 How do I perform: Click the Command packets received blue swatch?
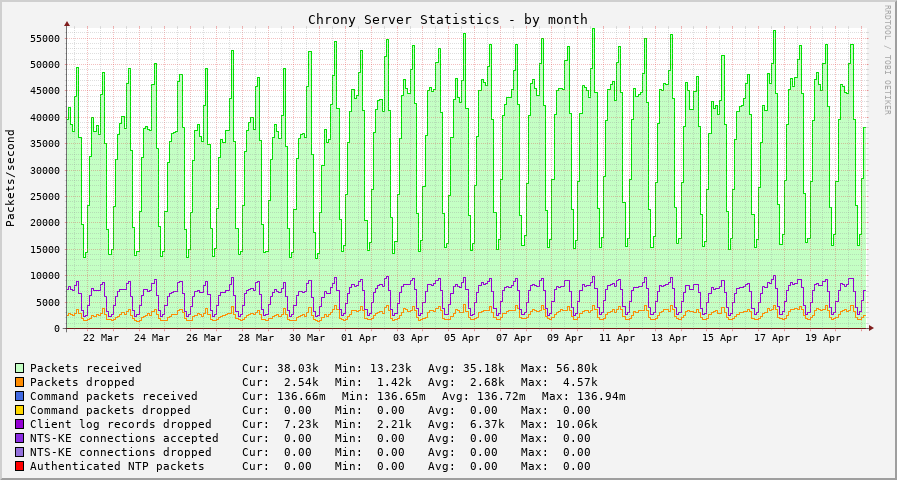[20, 396]
